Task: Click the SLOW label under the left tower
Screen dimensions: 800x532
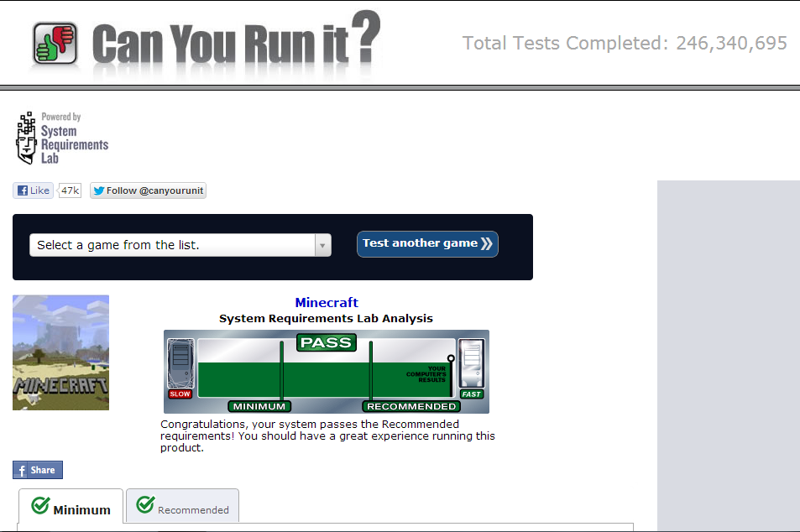Action: [180, 394]
